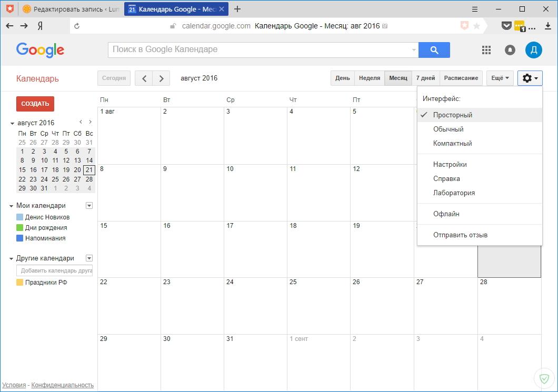Click the Google logo
558x392 pixels.
coord(40,50)
